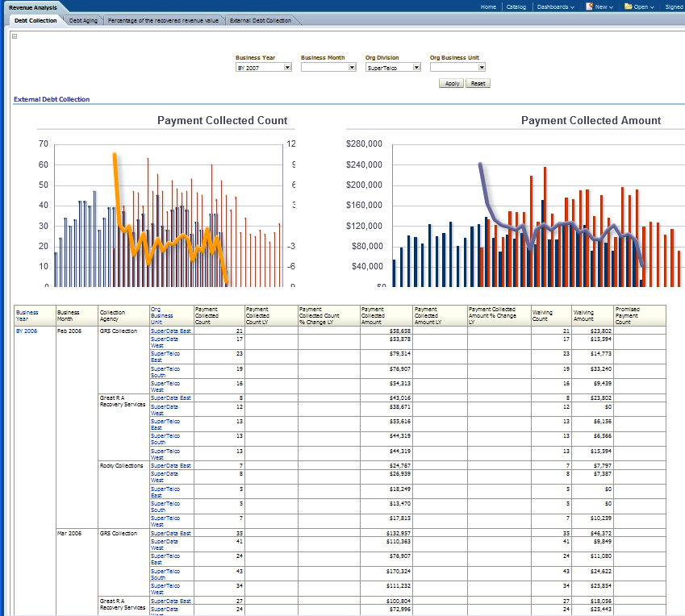This screenshot has height=616, width=685.
Task: Open Percentage of the recovered revenue value tab
Action: (163, 20)
